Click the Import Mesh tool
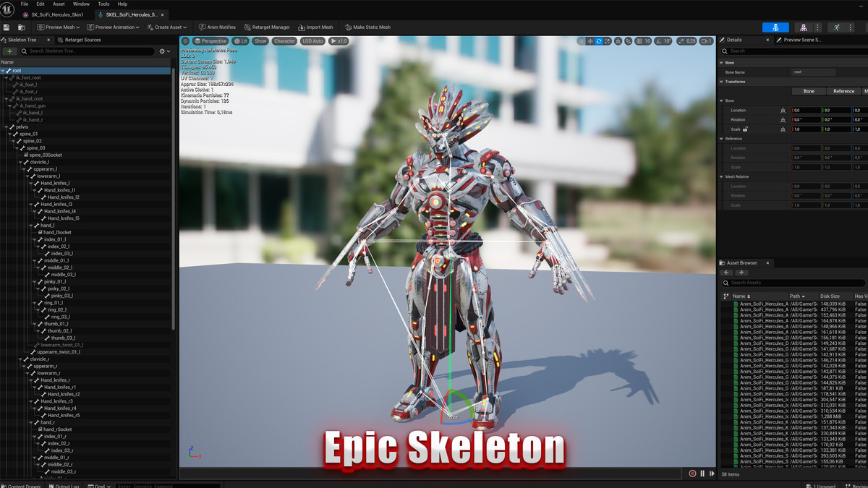Viewport: 868px width, 488px height. [315, 27]
